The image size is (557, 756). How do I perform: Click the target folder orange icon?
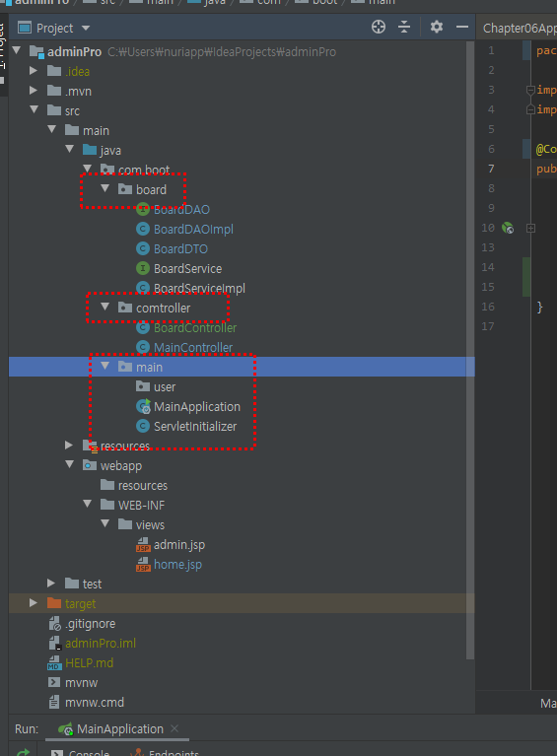coord(54,603)
